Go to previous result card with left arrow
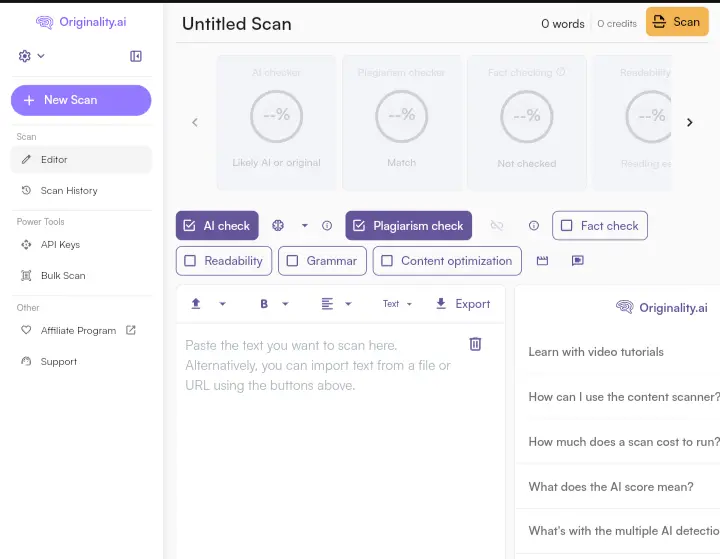Screen dimensions: 720x559 coord(195,122)
